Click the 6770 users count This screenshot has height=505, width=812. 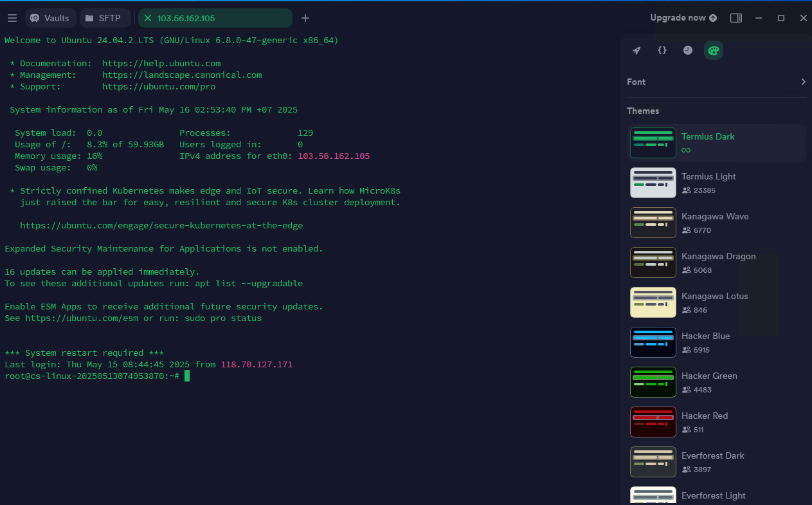[x=703, y=230]
